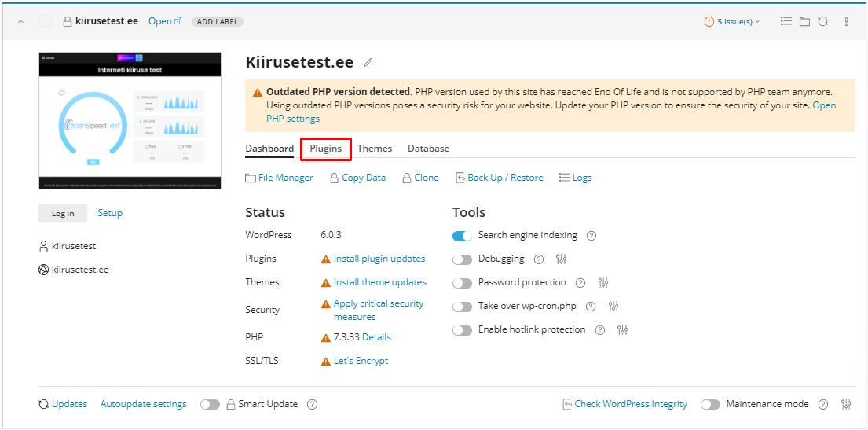The height and width of the screenshot is (430, 868).
Task: Open help icon for Password protection
Action: pos(580,282)
